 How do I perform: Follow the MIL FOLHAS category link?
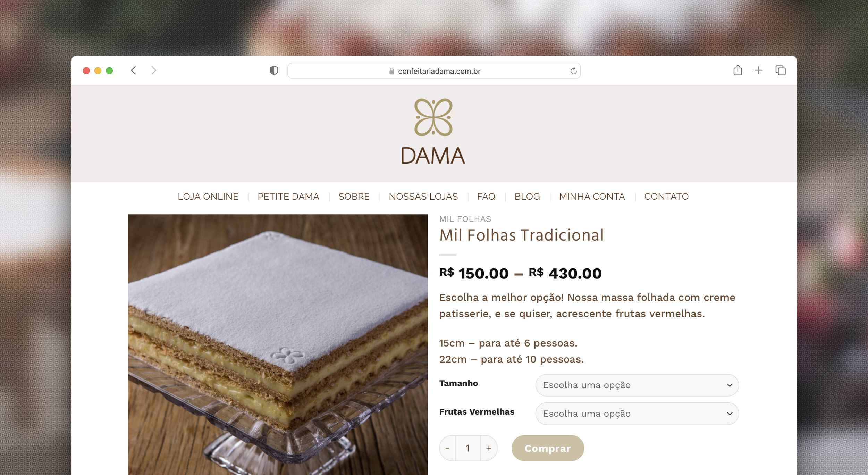465,219
